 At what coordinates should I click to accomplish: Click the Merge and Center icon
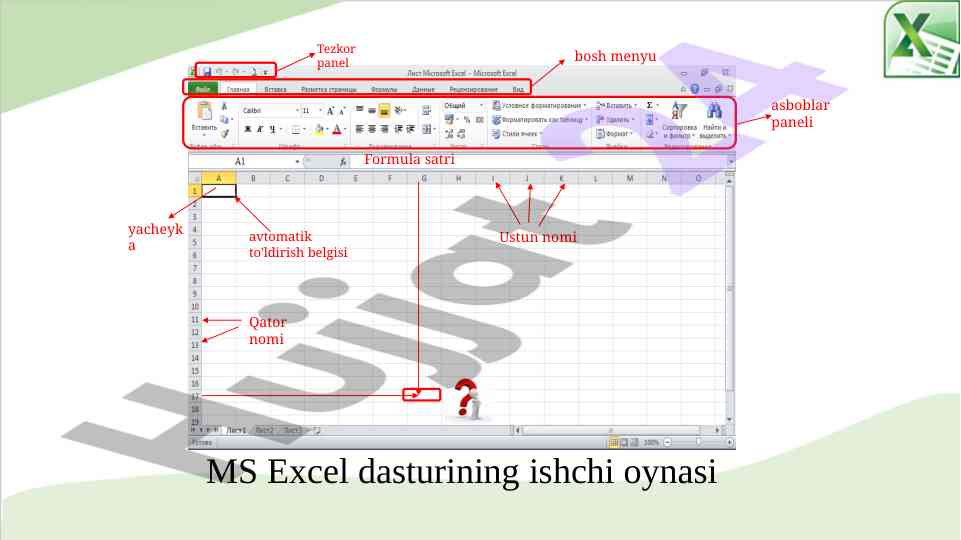point(428,129)
